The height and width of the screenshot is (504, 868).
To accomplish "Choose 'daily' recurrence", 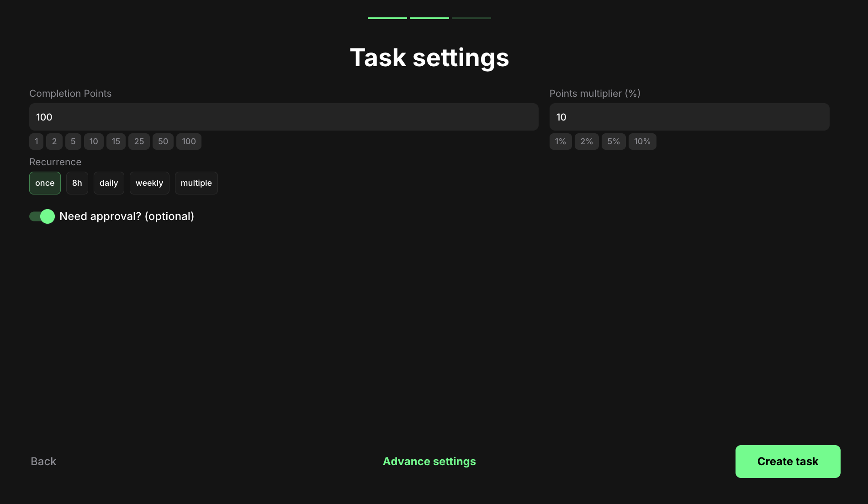I will (109, 183).
